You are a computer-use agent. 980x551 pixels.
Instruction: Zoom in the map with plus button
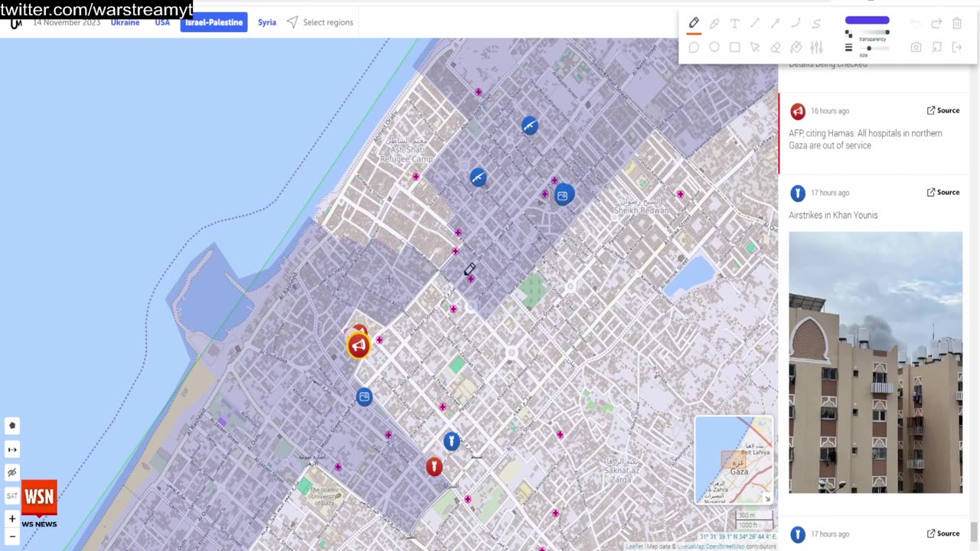click(12, 519)
